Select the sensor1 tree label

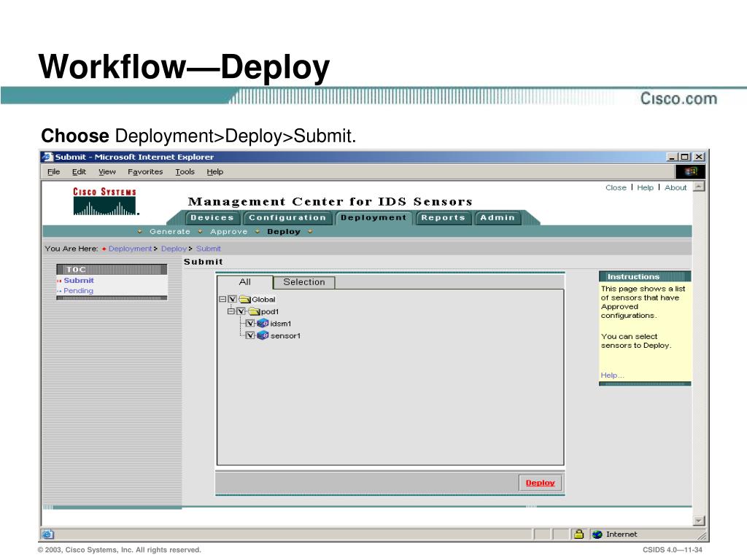(285, 335)
